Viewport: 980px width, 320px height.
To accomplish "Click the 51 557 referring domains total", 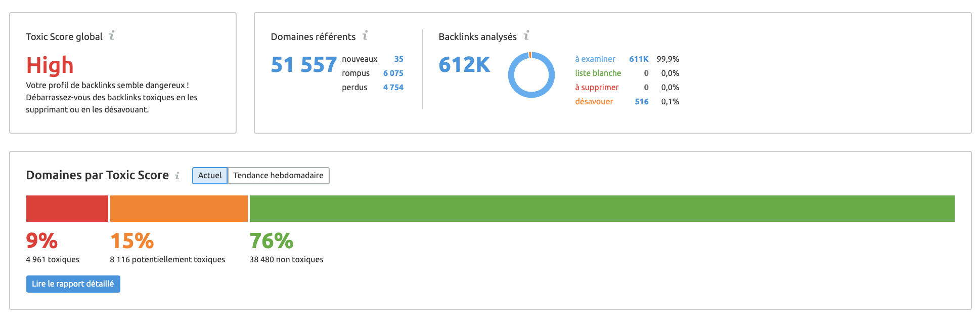I will [304, 65].
